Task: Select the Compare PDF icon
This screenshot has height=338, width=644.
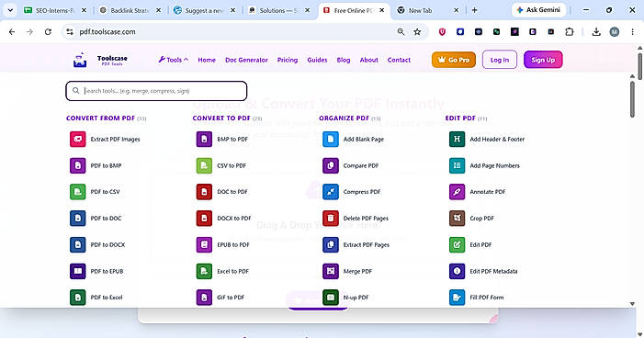Action: (x=331, y=165)
